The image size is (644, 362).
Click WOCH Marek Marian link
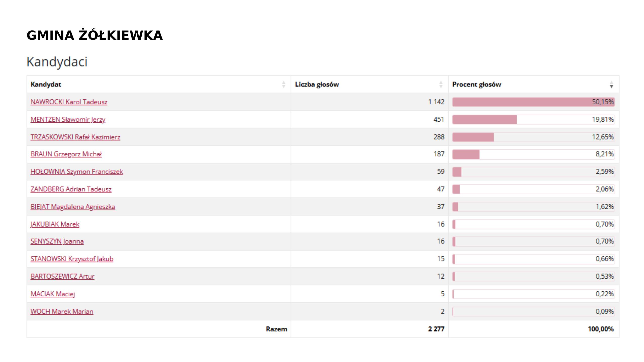62,311
